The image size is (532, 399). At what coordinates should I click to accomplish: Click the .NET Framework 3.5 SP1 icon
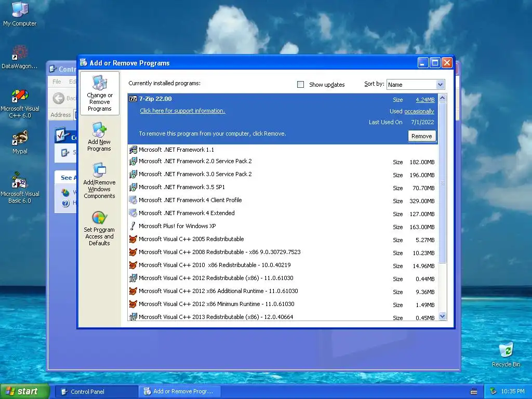point(133,187)
